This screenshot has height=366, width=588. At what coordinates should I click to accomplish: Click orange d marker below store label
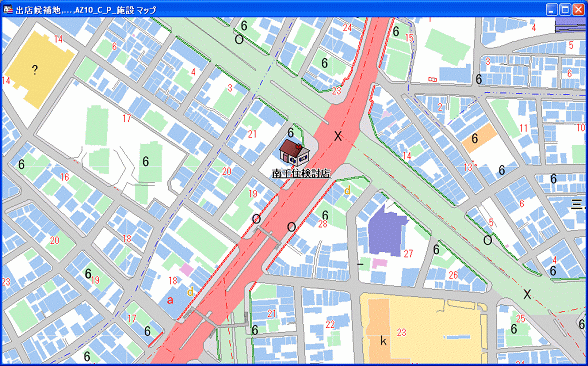347,190
